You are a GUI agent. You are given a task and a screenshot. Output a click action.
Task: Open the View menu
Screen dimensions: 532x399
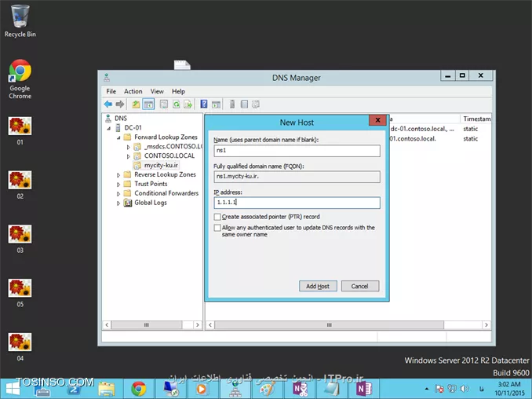click(x=157, y=91)
